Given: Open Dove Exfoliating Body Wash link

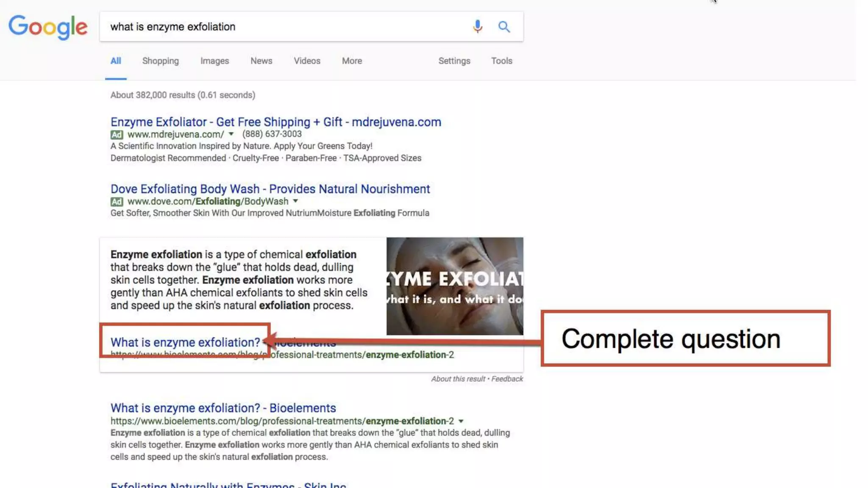Looking at the screenshot, I should click(x=270, y=189).
